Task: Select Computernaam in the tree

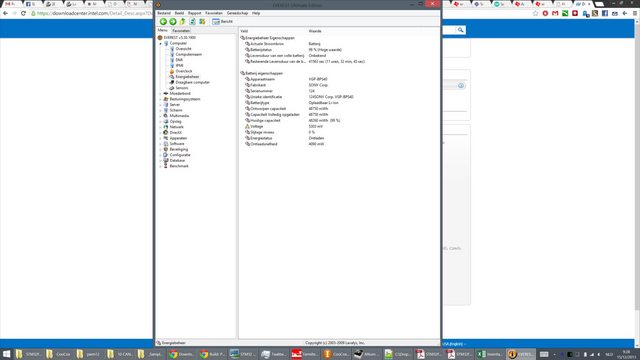Action: tap(189, 54)
